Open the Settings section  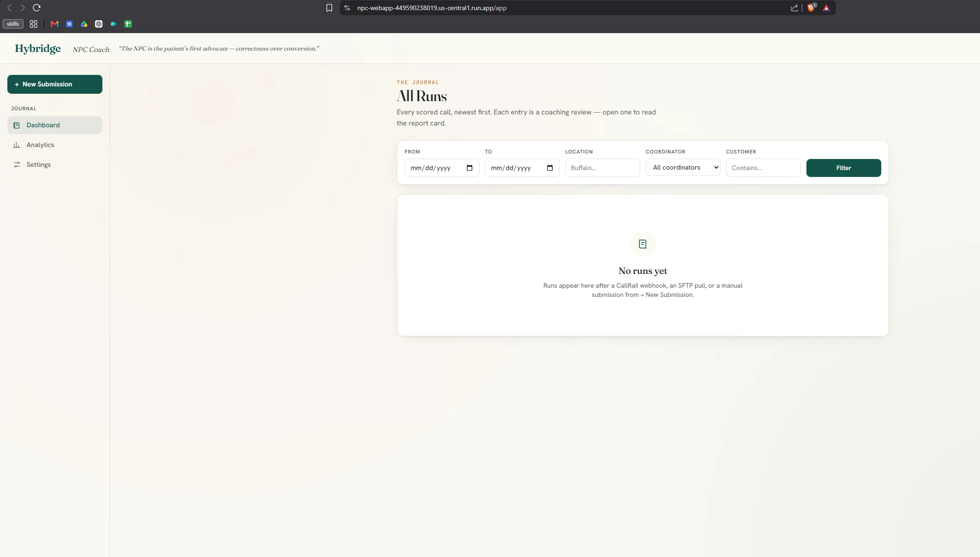(55, 165)
